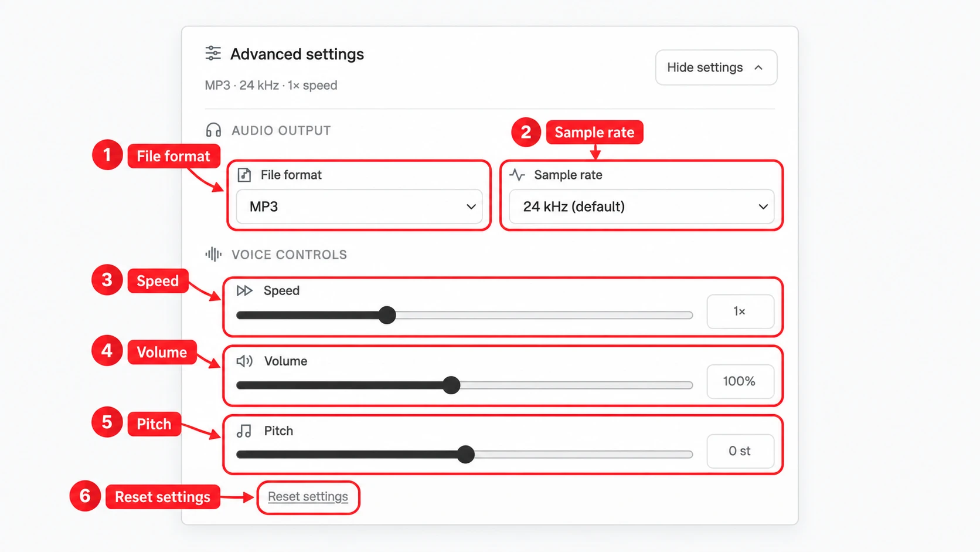980x552 pixels.
Task: Click the file icon beside File format
Action: tap(244, 175)
